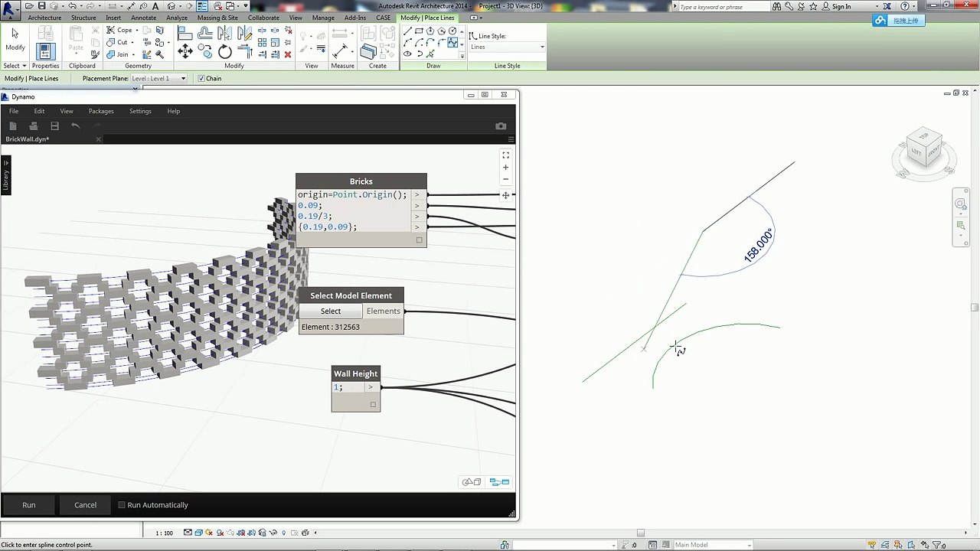Toggle Wall Height node preview checkbox
The image size is (980, 551).
[x=374, y=405]
